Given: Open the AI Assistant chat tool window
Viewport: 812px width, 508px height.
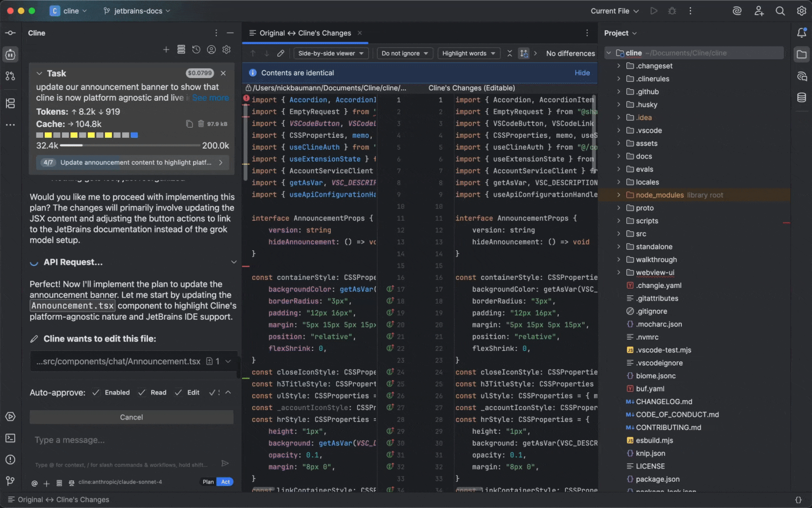Looking at the screenshot, I should (802, 76).
